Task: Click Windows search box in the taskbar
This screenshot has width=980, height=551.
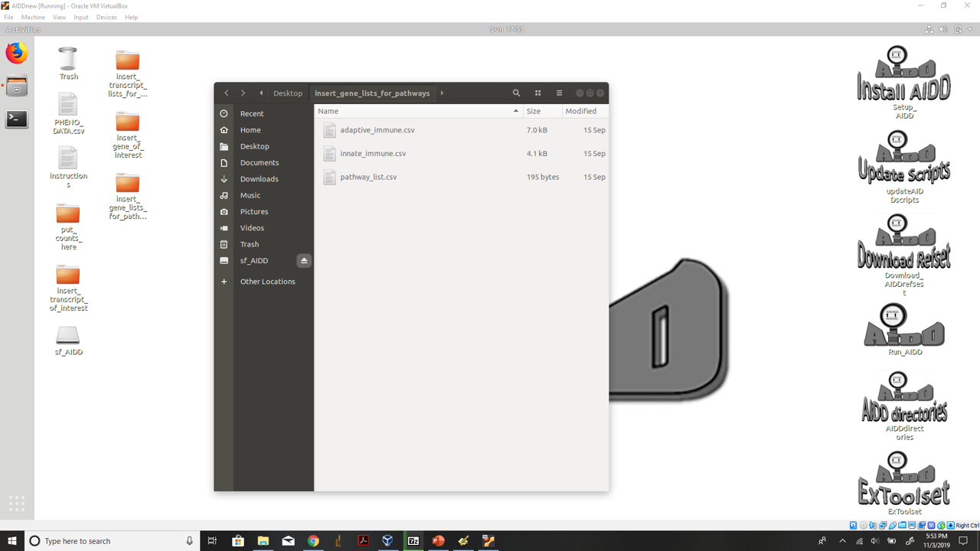Action: tap(111, 541)
